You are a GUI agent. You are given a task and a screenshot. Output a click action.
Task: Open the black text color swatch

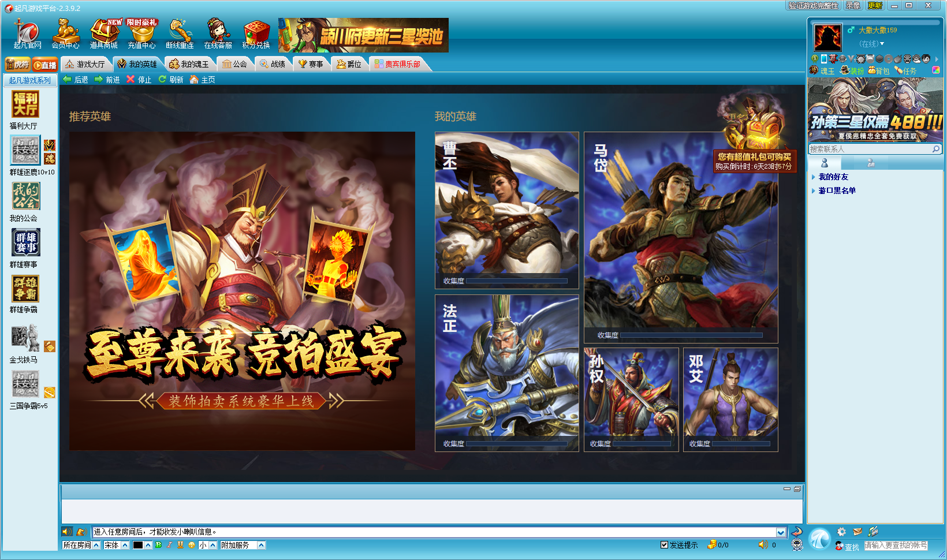coord(138,545)
